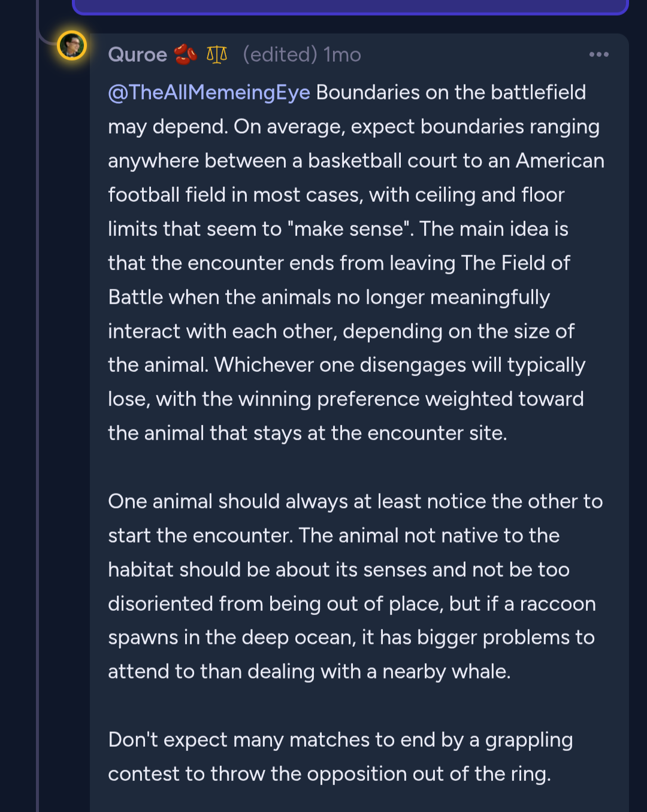Click the red beans badge icon
Image resolution: width=647 pixels, height=812 pixels.
[185, 54]
